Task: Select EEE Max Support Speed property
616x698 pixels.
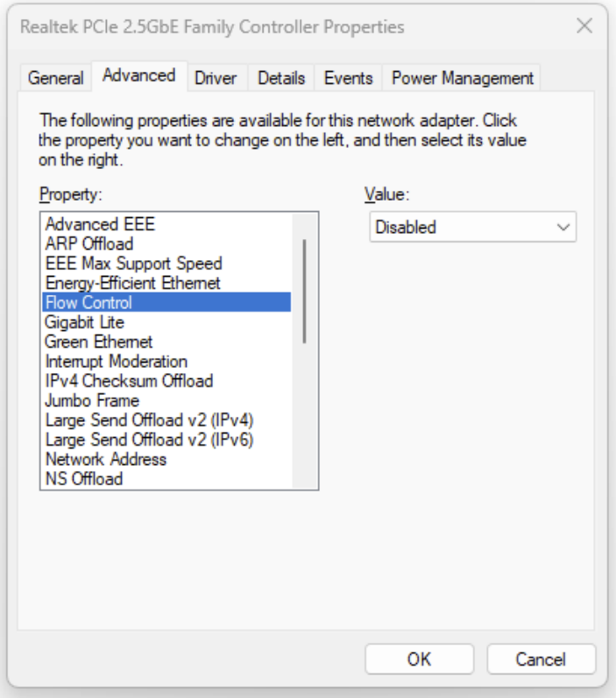Action: [166, 263]
